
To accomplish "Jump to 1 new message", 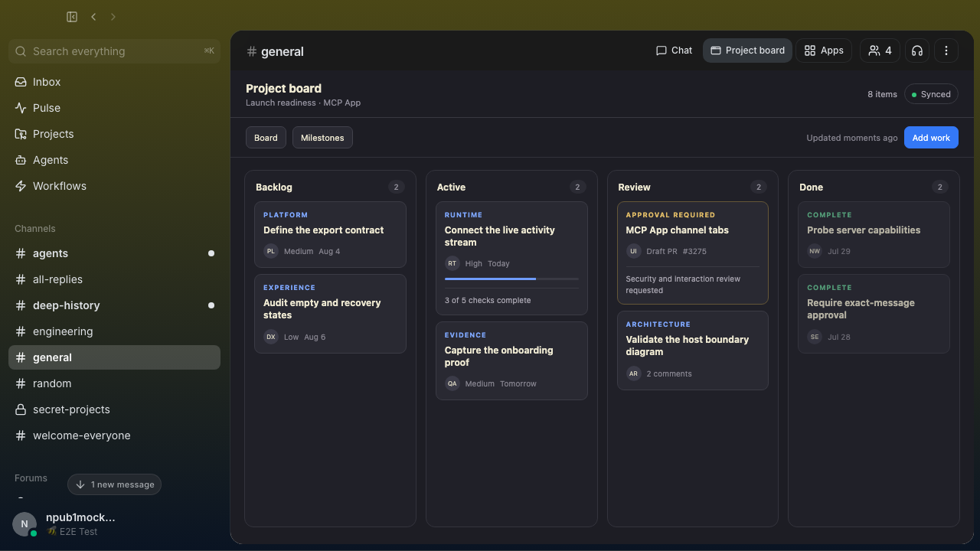I will point(115,484).
